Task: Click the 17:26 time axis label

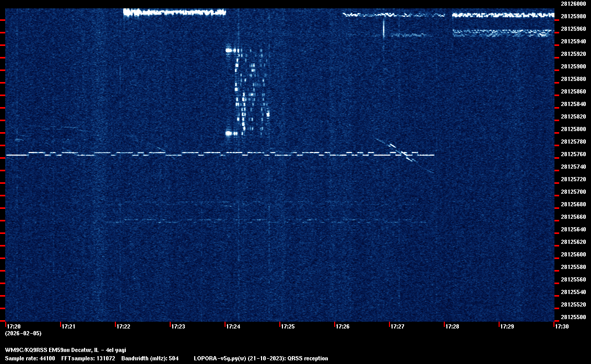Action: pyautogui.click(x=342, y=326)
